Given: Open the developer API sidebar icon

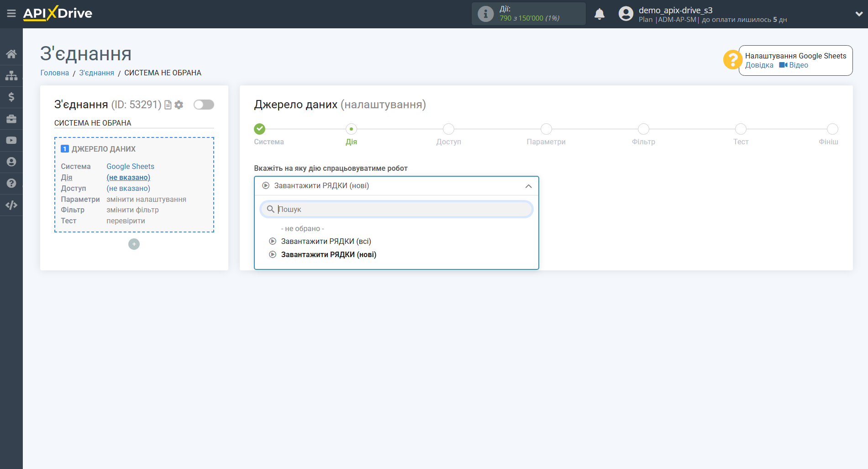Looking at the screenshot, I should tap(11, 205).
